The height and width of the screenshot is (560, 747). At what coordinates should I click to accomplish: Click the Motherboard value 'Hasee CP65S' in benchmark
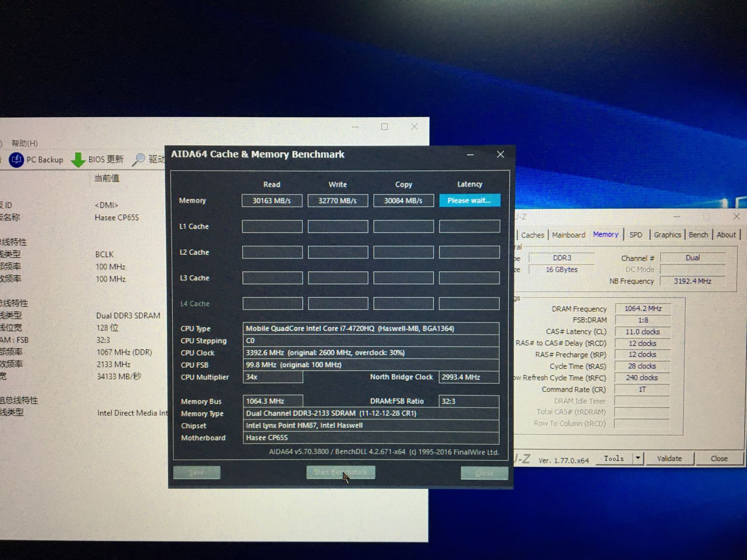(371, 438)
